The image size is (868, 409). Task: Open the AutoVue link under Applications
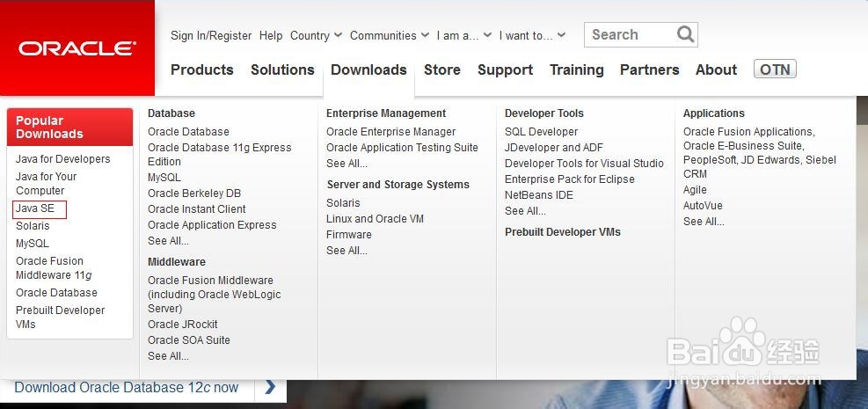[703, 205]
